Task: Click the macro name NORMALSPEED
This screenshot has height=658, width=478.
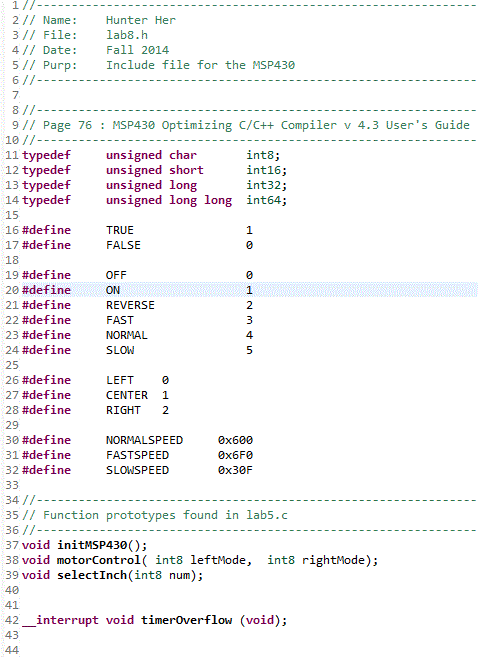Action: [144, 440]
